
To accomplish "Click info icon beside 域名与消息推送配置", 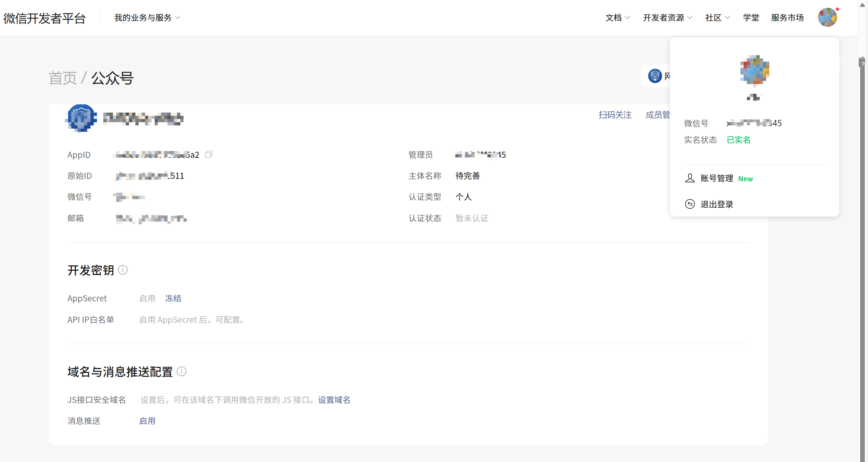I will point(182,372).
